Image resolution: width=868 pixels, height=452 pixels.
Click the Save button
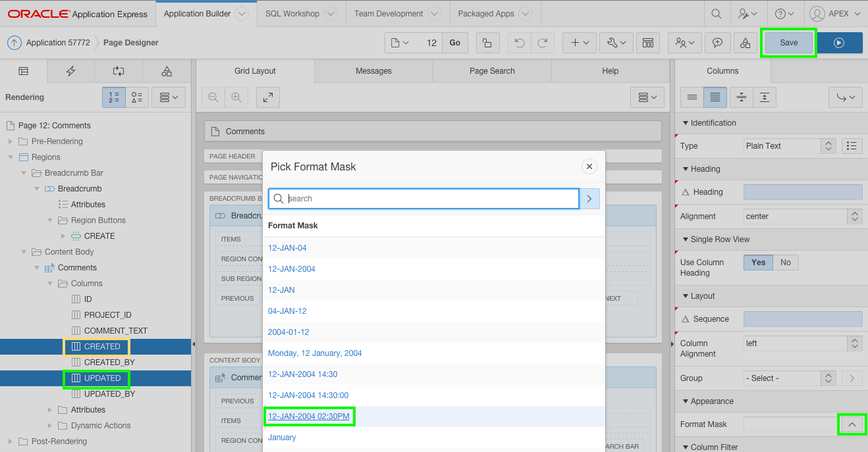[788, 41]
